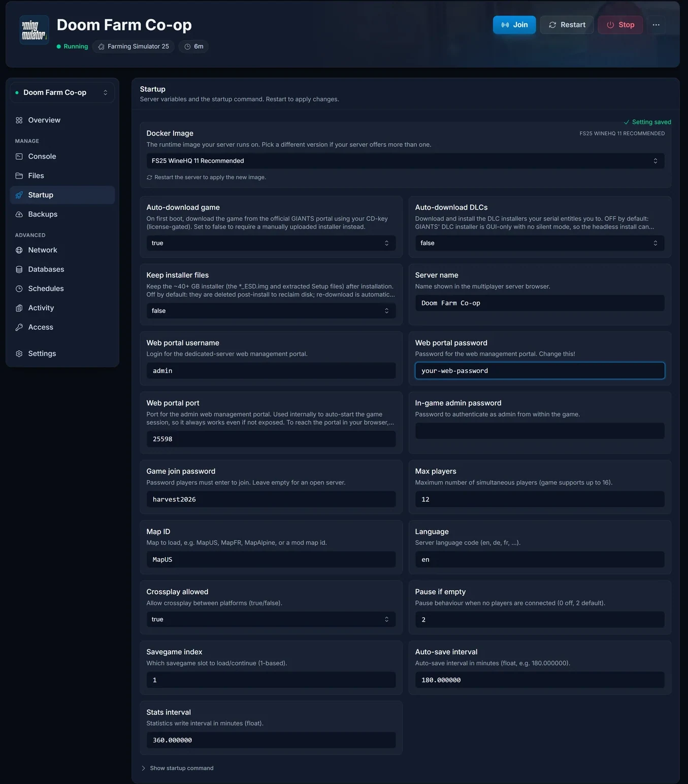688x784 pixels.
Task: Click the Savegame index field
Action: [271, 680]
